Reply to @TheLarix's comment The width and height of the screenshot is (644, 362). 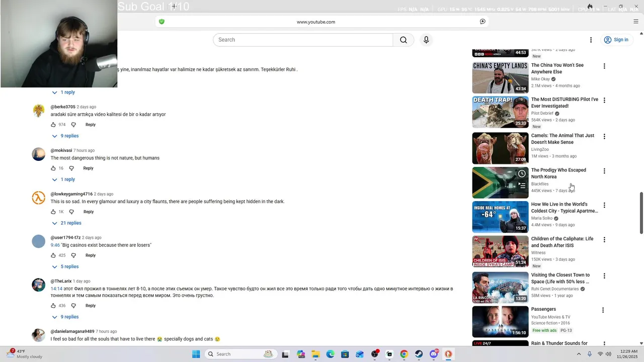(x=91, y=306)
